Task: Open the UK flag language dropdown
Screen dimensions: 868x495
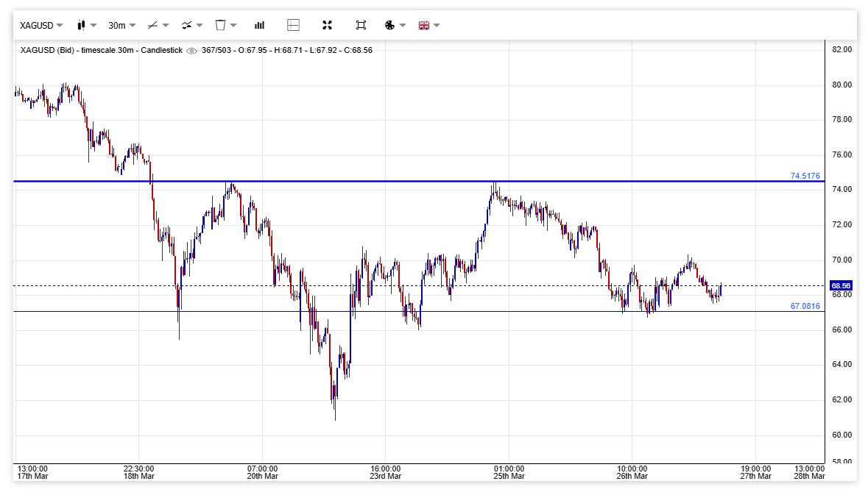Action: click(x=428, y=25)
